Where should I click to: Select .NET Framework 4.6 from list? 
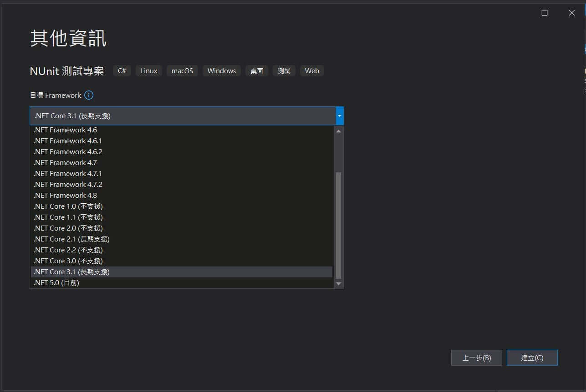pyautogui.click(x=182, y=130)
